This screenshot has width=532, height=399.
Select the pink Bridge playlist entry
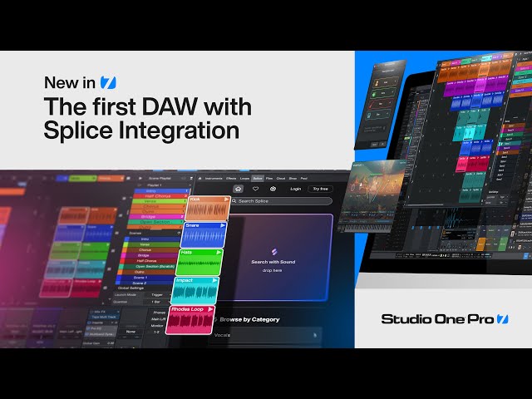click(157, 216)
